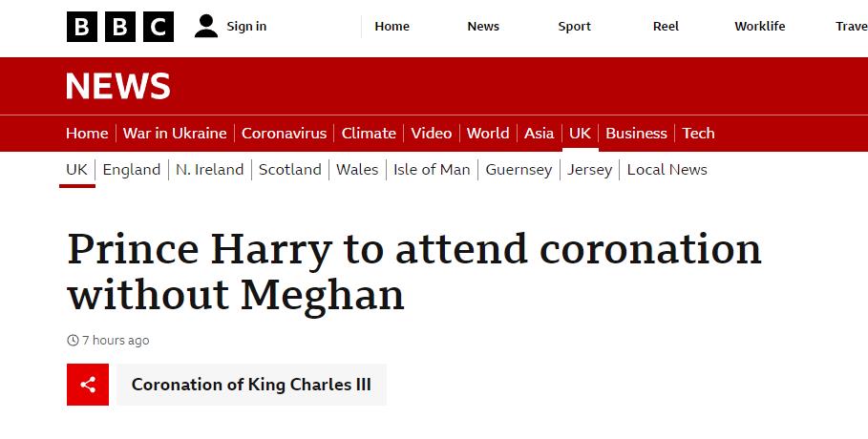This screenshot has width=868, height=439.
Task: Click the NEWS heading logo
Action: point(117,86)
